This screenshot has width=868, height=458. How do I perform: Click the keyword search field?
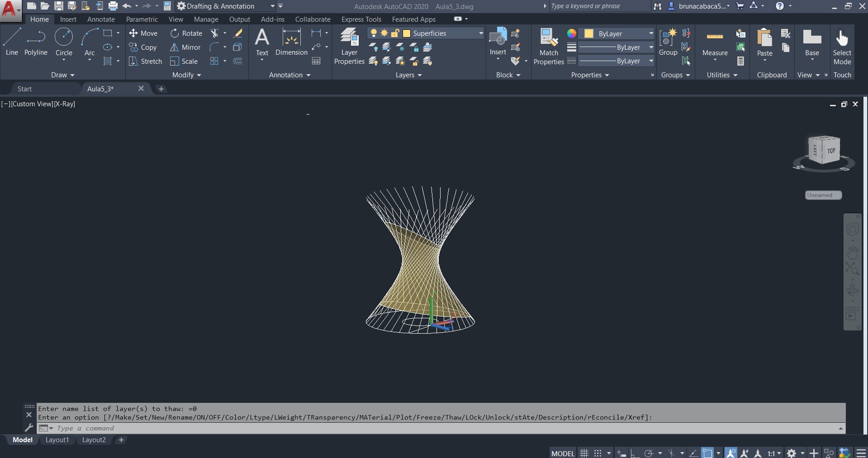[x=600, y=6]
